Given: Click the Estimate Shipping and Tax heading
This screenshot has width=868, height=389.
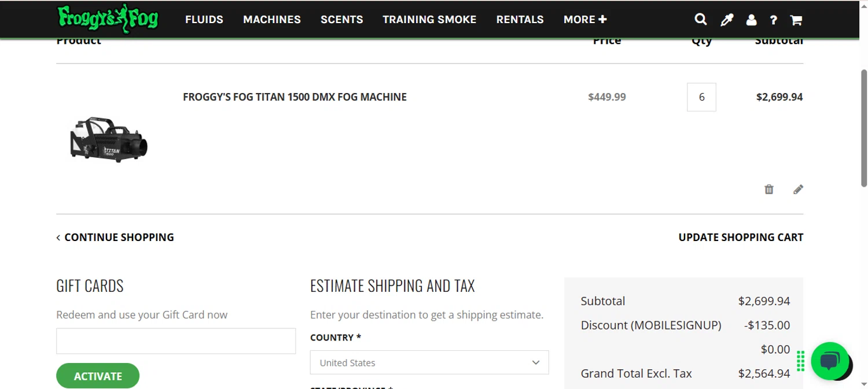Looking at the screenshot, I should pos(392,286).
